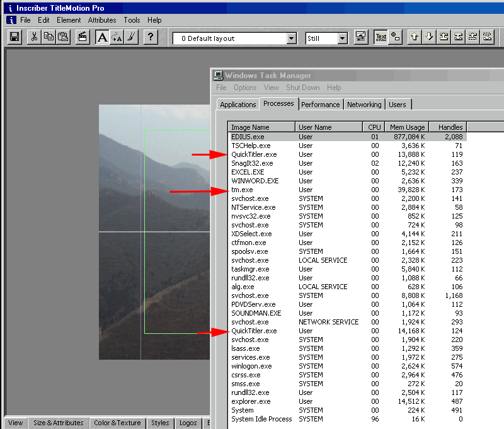Select the SOUNDMAN.EXE process
The height and width of the screenshot is (429, 504).
(347, 313)
